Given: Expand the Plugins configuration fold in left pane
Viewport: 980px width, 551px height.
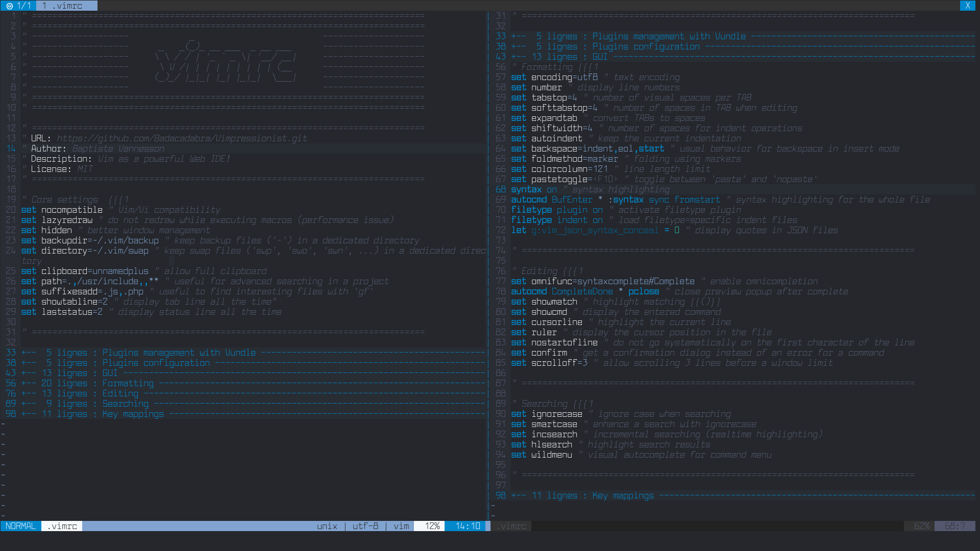Looking at the screenshot, I should (x=156, y=363).
